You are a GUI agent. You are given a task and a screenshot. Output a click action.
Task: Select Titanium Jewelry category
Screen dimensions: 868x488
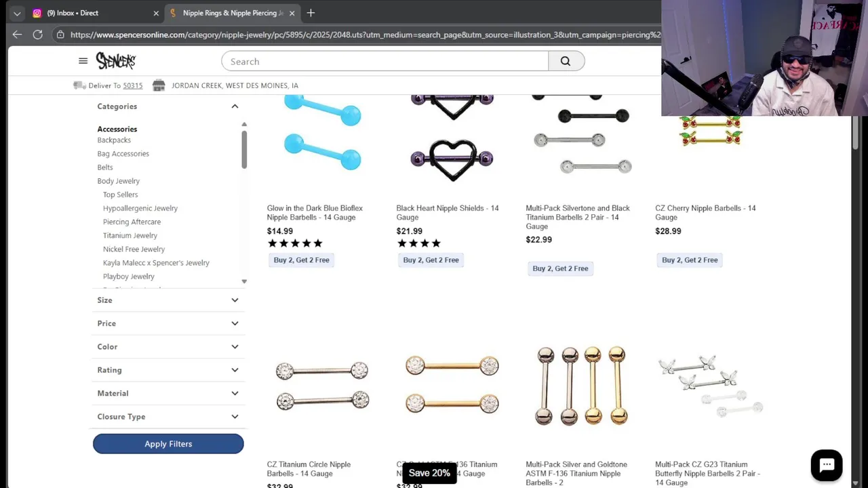[x=130, y=235]
